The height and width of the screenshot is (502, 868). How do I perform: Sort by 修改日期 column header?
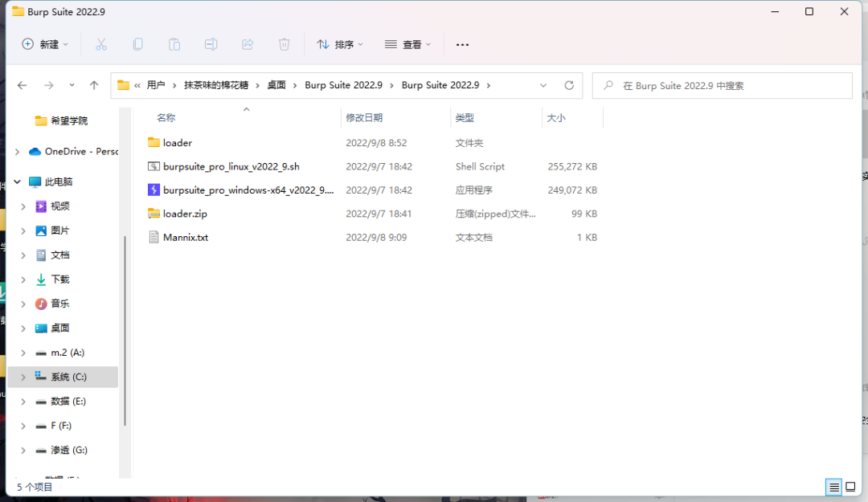coord(364,117)
